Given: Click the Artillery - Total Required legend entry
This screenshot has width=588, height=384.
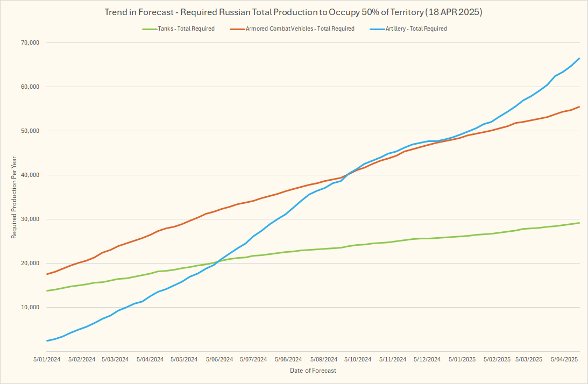Looking at the screenshot, I should coord(416,29).
